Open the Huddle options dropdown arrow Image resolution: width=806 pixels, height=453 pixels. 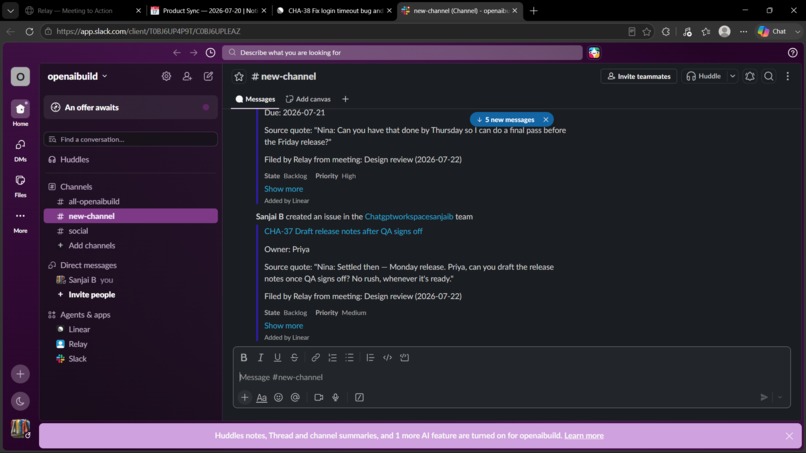click(732, 76)
